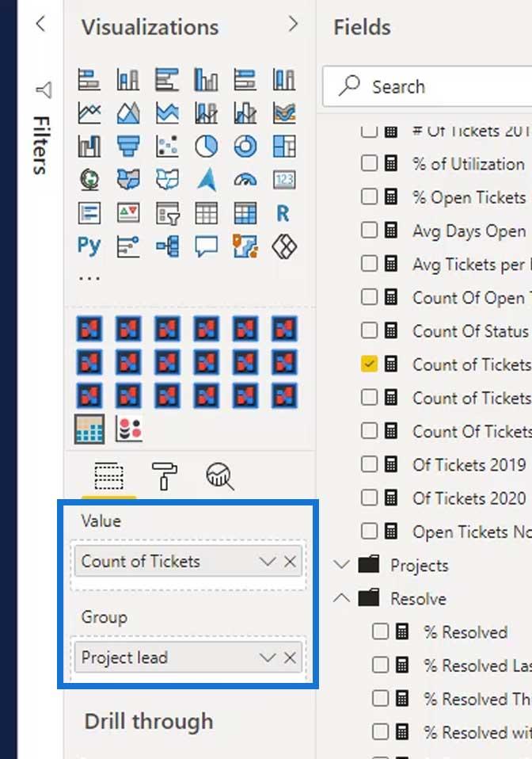Select the R script visual

coord(284,213)
